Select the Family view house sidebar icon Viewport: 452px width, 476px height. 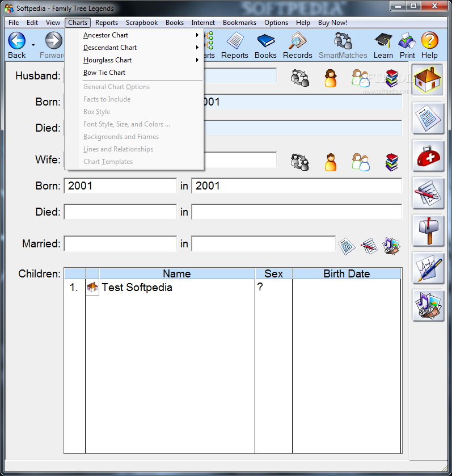(x=428, y=80)
